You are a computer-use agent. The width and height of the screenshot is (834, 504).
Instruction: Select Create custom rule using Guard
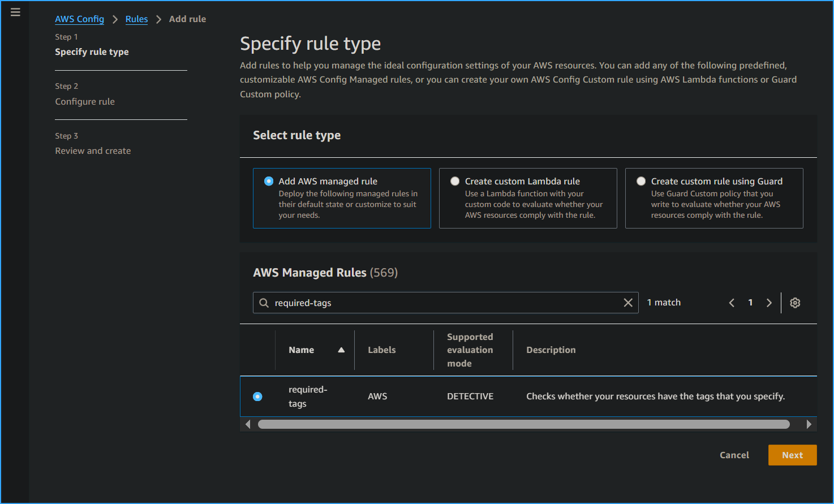click(640, 181)
